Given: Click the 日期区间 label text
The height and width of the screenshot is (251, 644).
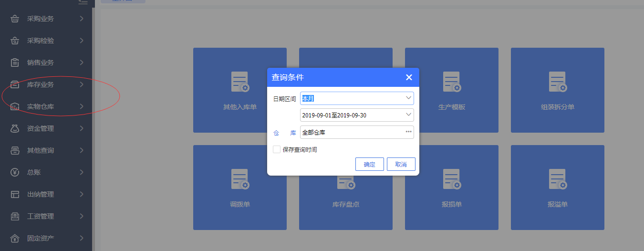Looking at the screenshot, I should pos(284,99).
